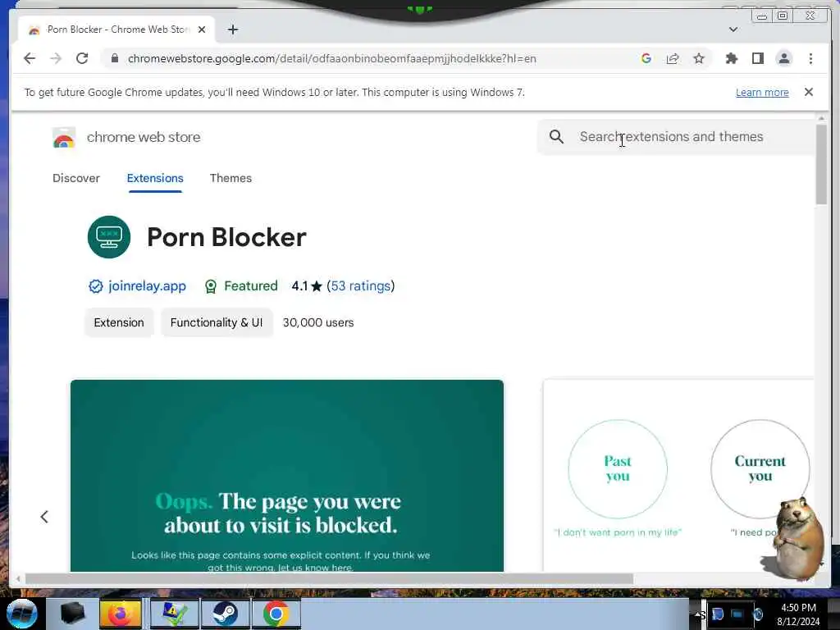Click the scroll-up arrow of the page
The height and width of the screenshot is (630, 840).
click(821, 118)
